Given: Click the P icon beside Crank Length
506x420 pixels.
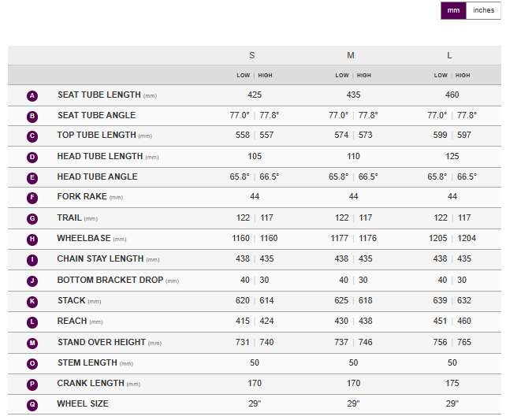Looking at the screenshot, I should tap(32, 384).
